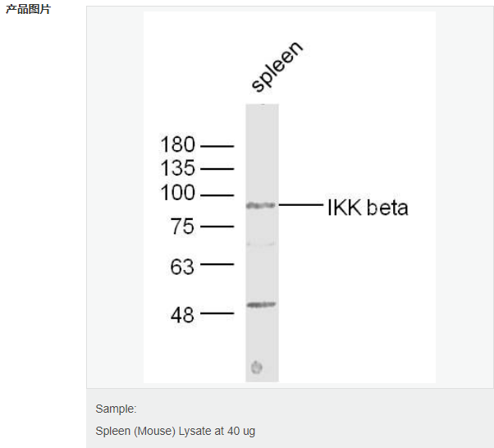Click the 180 molecular weight marker
The width and height of the screenshot is (494, 448).
coord(178,144)
